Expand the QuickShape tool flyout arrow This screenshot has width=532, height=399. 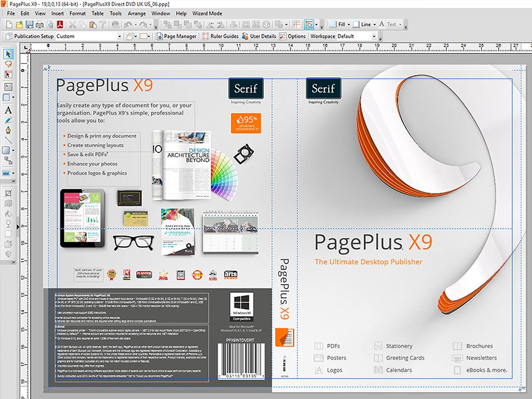coord(13,150)
